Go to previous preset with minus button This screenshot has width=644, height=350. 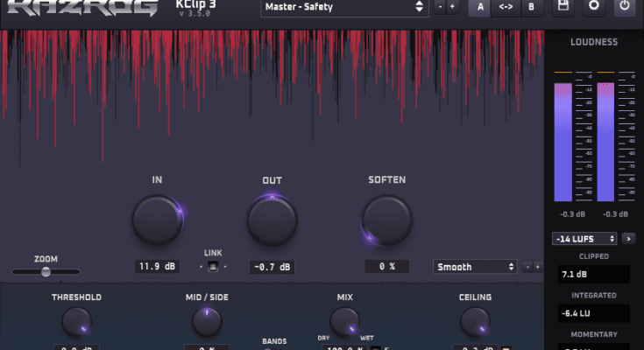(x=440, y=7)
